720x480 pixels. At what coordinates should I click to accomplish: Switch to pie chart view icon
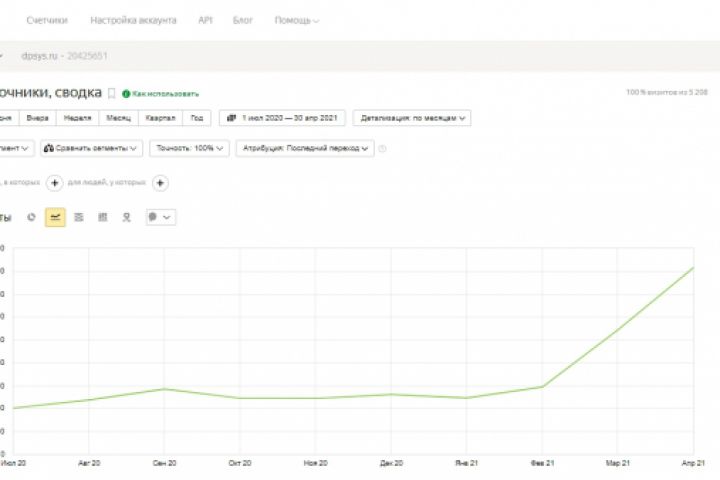pos(32,216)
